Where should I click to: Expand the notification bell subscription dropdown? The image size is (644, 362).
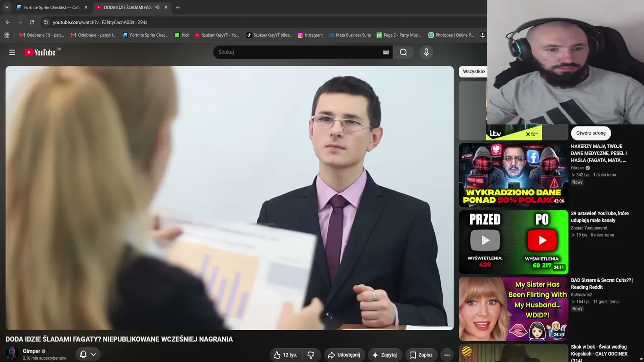point(88,355)
